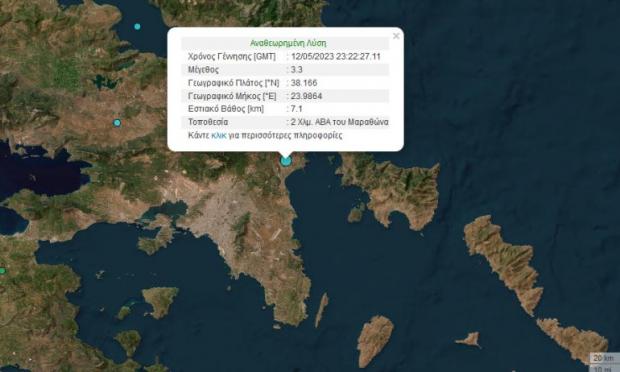Click the Χρόνος Γένεσης [GMT] timestamp row
The height and width of the screenshot is (372, 620).
[x=285, y=56]
